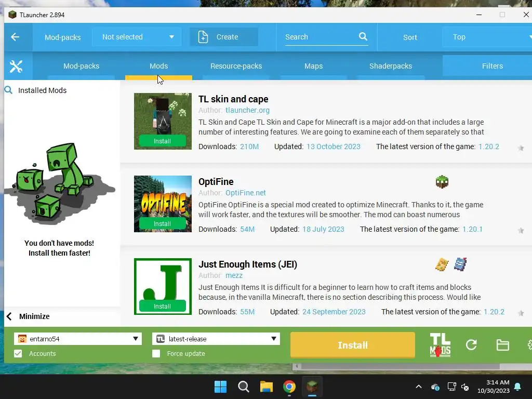Click the Minimize chevron arrow
Image resolution: width=532 pixels, height=399 pixels.
[9, 316]
